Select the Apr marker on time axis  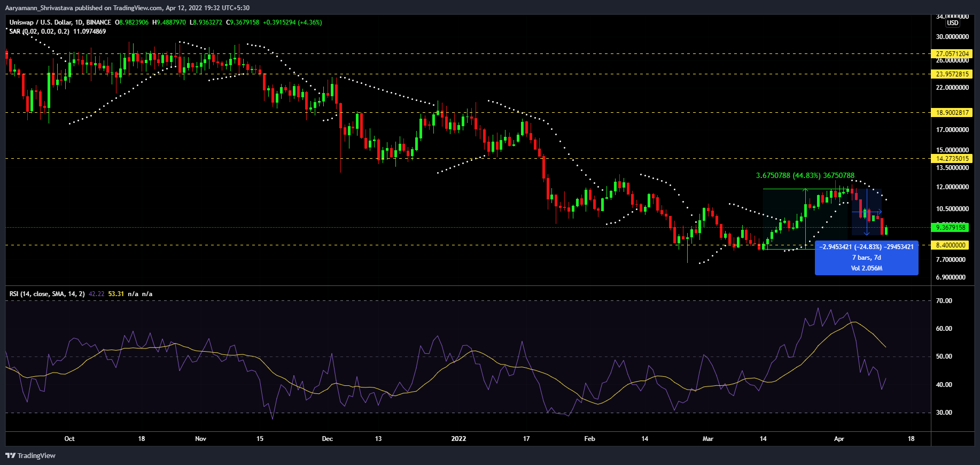coord(839,439)
